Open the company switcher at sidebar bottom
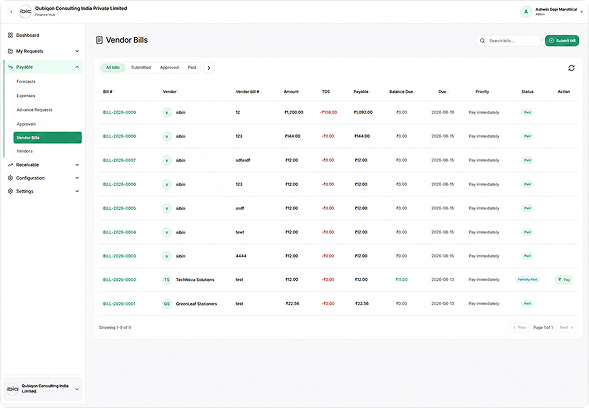589x408 pixels. (43, 389)
